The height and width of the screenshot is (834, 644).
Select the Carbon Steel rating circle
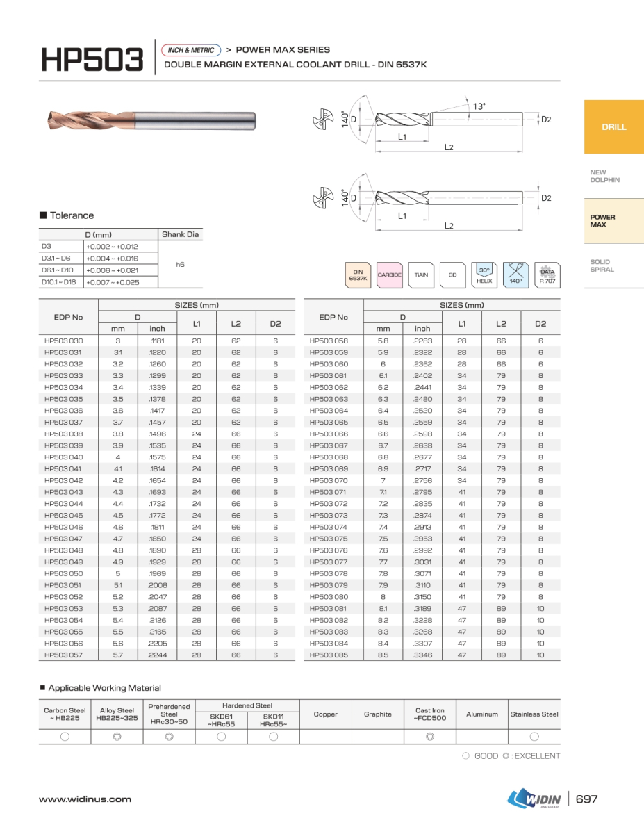pos(65,737)
